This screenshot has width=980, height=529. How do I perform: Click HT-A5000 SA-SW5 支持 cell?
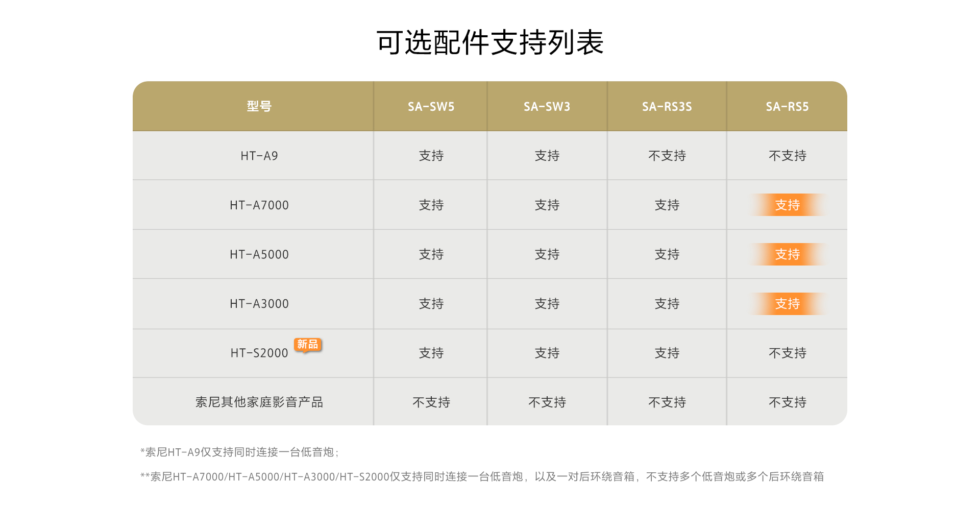coord(431,254)
